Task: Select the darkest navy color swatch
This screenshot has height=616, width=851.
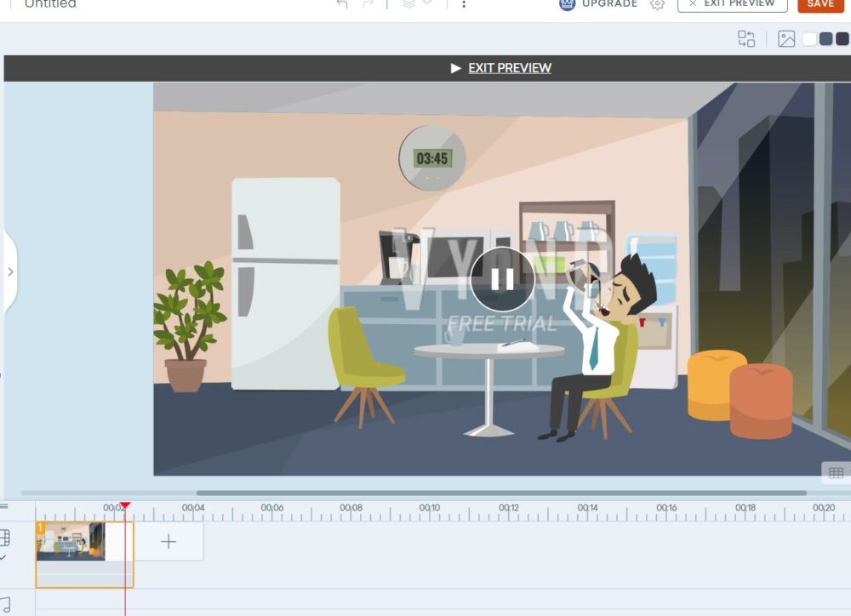Action: [842, 39]
